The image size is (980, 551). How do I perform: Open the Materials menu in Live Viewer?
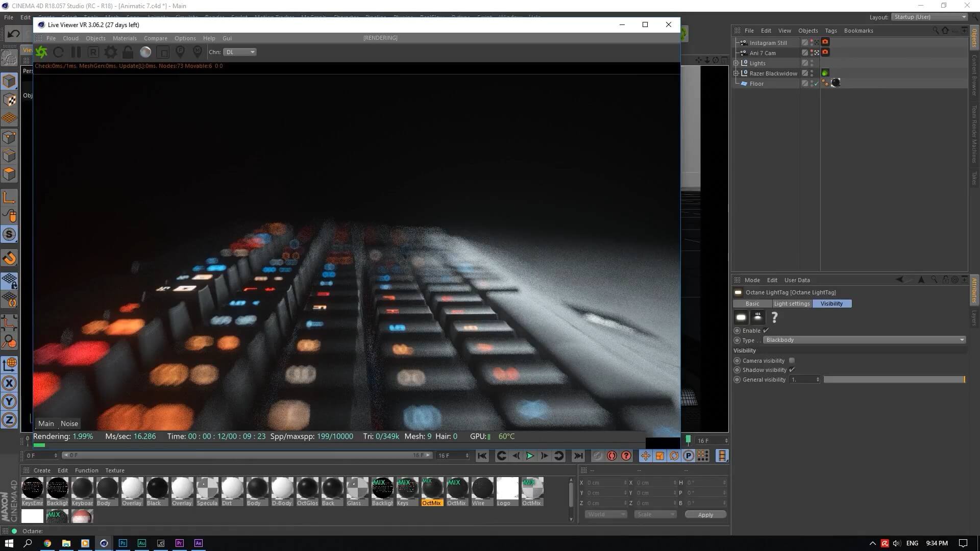coord(125,38)
